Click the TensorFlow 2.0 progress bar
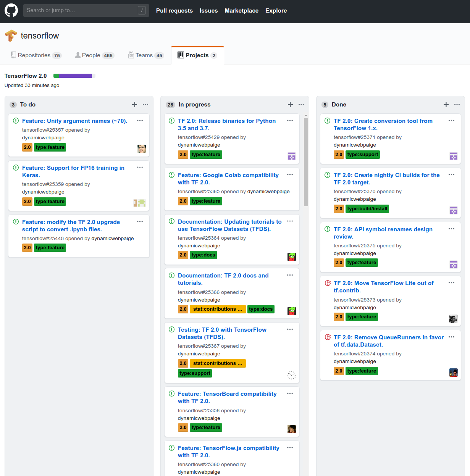Image resolution: width=470 pixels, height=476 pixels. coord(74,76)
